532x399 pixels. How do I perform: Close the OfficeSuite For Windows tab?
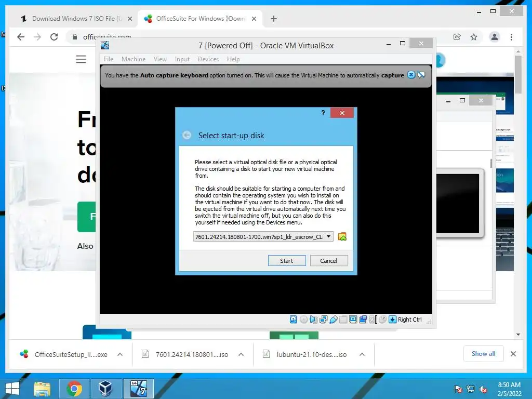coord(254,19)
